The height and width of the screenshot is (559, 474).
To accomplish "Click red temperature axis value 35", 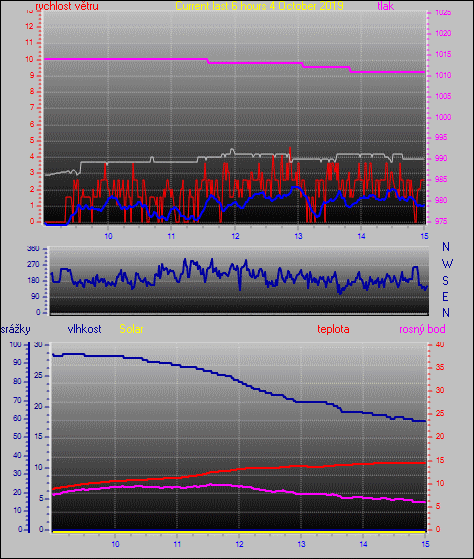I will click(x=440, y=367).
